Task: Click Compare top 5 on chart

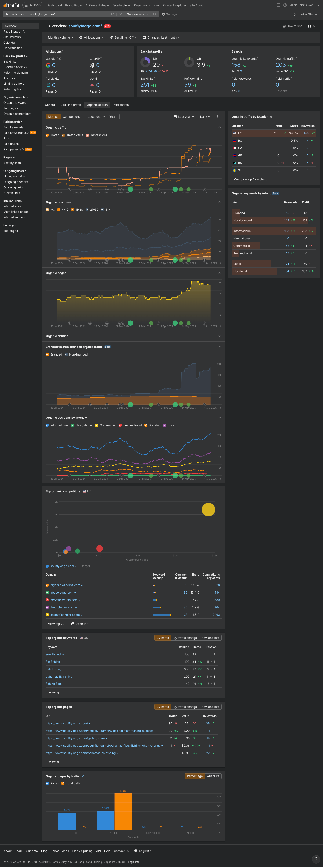Action: pos(250,179)
